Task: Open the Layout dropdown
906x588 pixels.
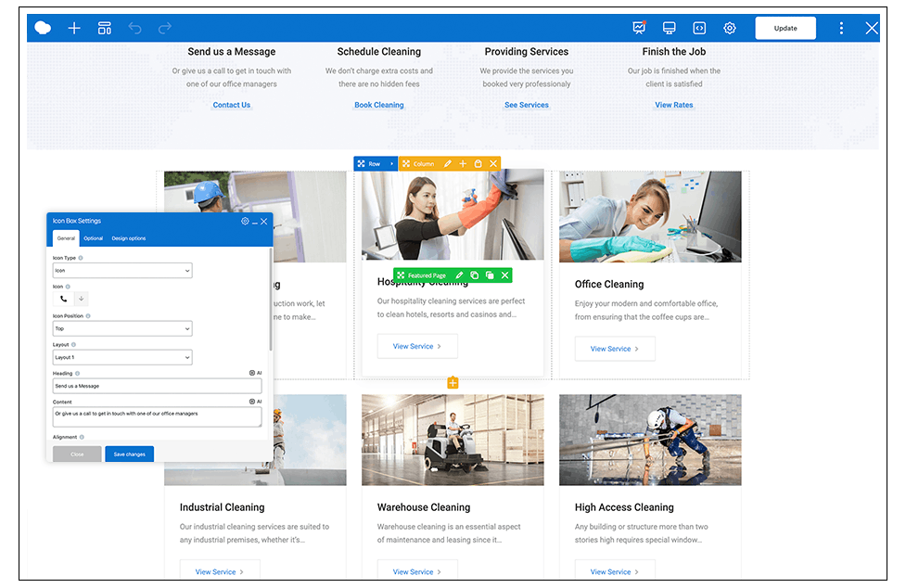Action: coord(122,357)
